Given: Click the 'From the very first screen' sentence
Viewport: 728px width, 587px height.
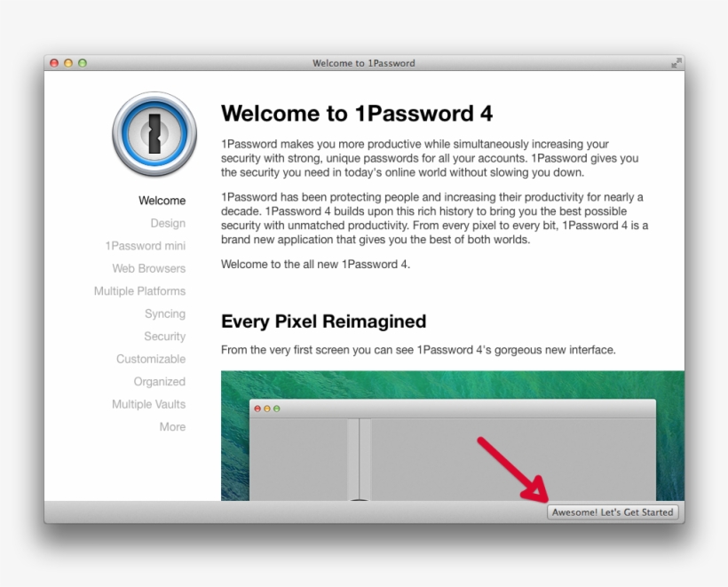Looking at the screenshot, I should coord(418,350).
